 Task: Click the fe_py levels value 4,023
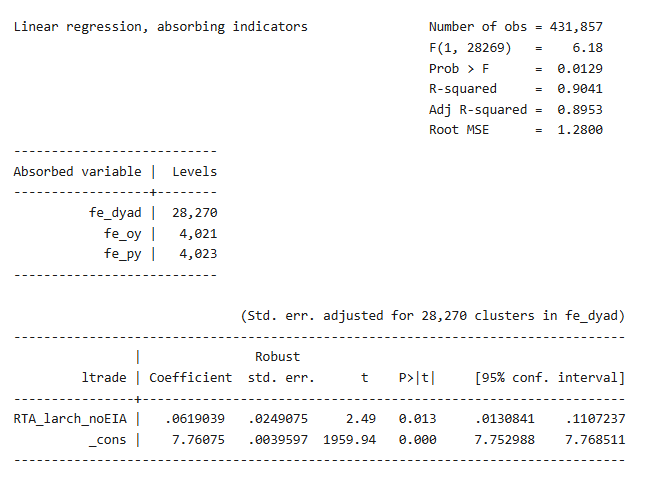(x=197, y=254)
